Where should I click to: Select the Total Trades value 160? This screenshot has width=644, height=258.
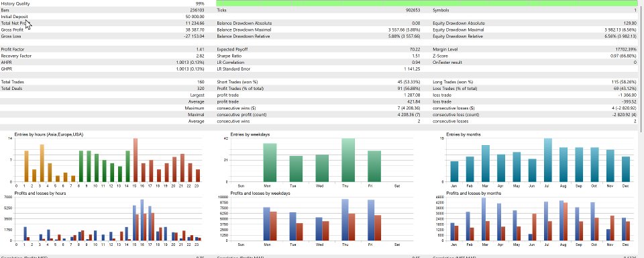201,82
